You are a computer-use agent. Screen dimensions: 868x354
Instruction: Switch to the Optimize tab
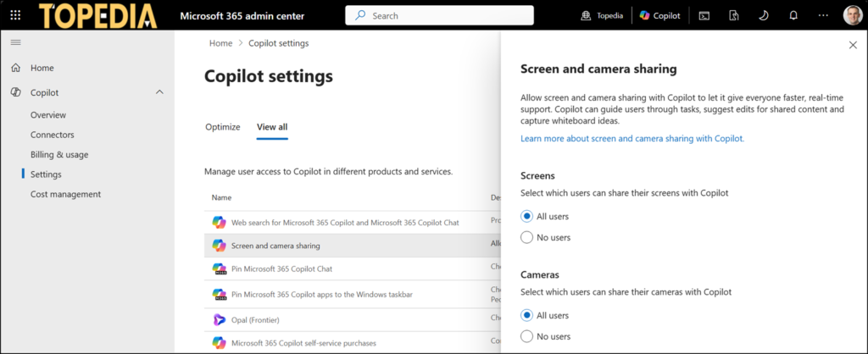pyautogui.click(x=223, y=127)
